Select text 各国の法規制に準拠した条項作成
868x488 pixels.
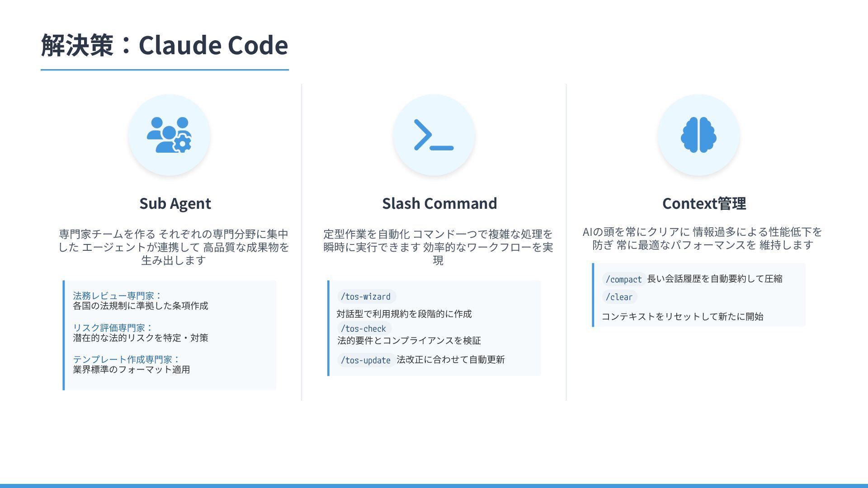point(141,306)
